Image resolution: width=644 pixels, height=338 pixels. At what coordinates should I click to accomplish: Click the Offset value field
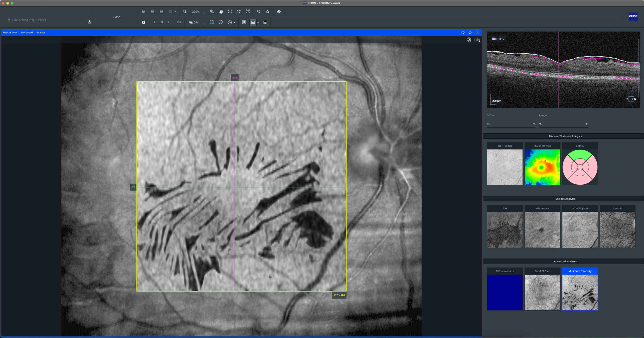(511, 124)
